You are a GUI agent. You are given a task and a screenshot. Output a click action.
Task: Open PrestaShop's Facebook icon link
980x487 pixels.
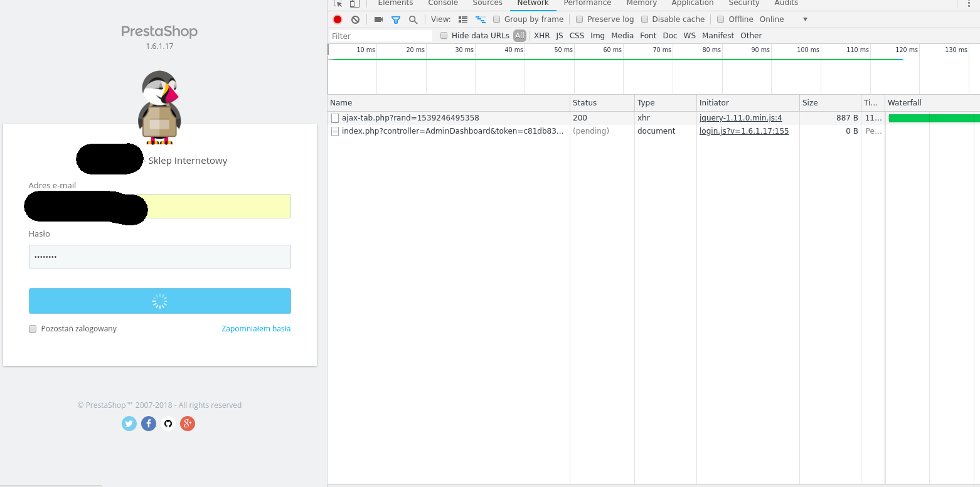coord(149,424)
